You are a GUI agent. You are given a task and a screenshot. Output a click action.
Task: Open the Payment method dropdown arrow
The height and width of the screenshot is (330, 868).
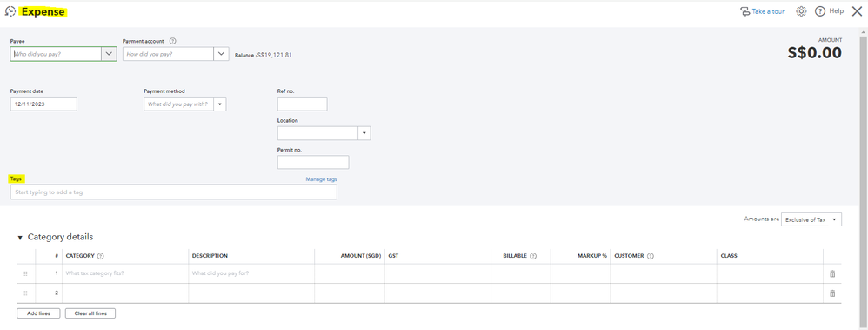click(x=220, y=104)
